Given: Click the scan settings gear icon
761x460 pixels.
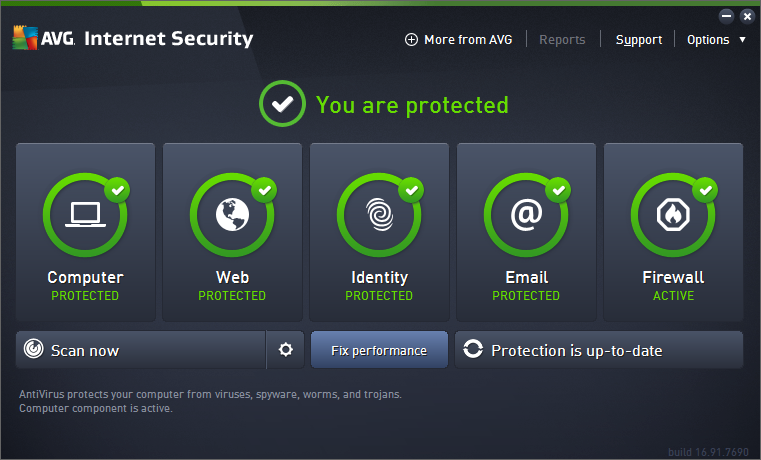Looking at the screenshot, I should [x=286, y=350].
